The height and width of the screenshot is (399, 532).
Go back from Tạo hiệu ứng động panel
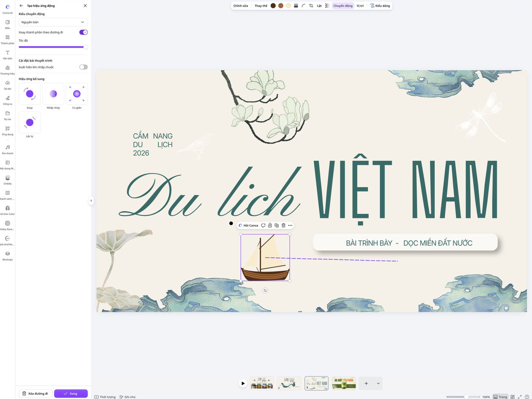click(x=21, y=5)
